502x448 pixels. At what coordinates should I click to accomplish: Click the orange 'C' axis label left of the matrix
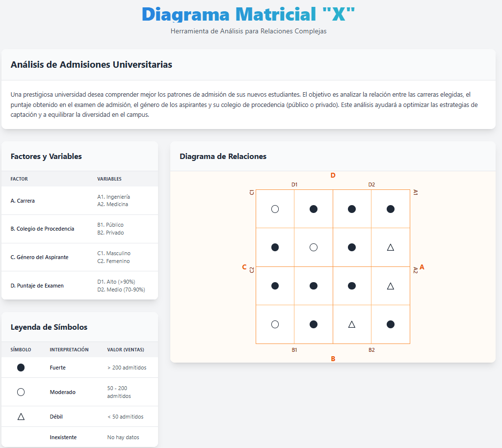click(244, 267)
